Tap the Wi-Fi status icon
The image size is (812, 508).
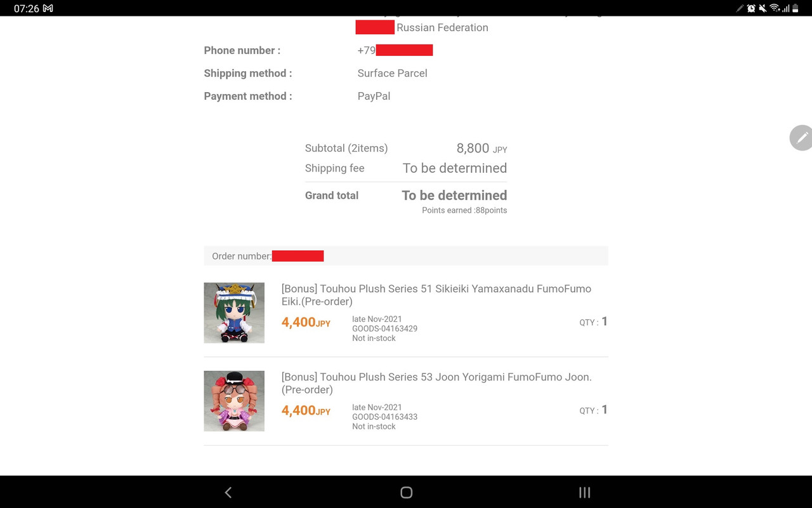[775, 8]
